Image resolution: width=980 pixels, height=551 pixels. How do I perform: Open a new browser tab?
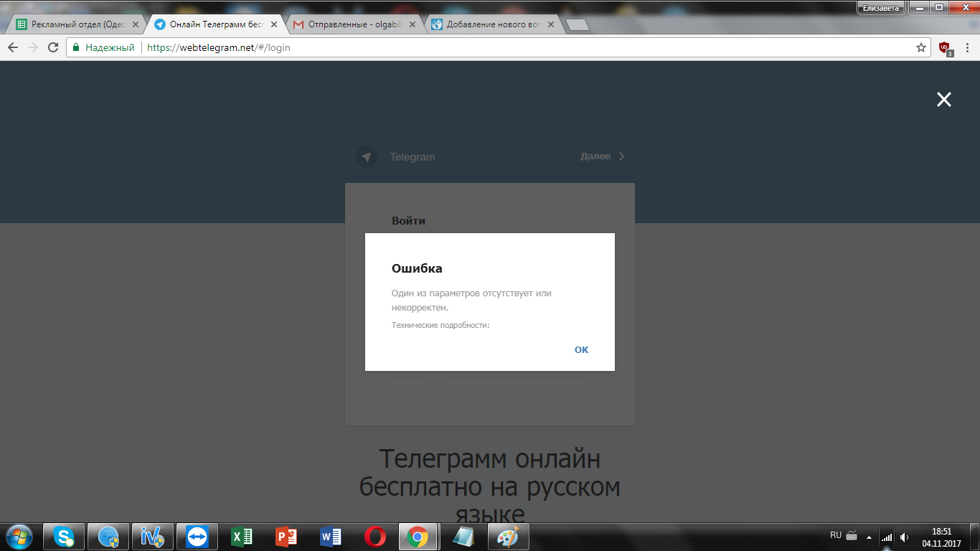tap(578, 25)
